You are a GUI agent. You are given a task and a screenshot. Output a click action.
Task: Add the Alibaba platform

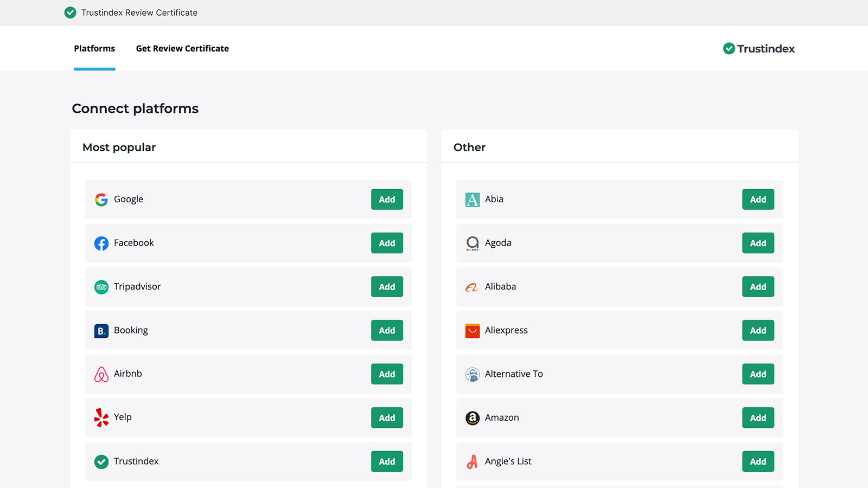[x=758, y=287]
